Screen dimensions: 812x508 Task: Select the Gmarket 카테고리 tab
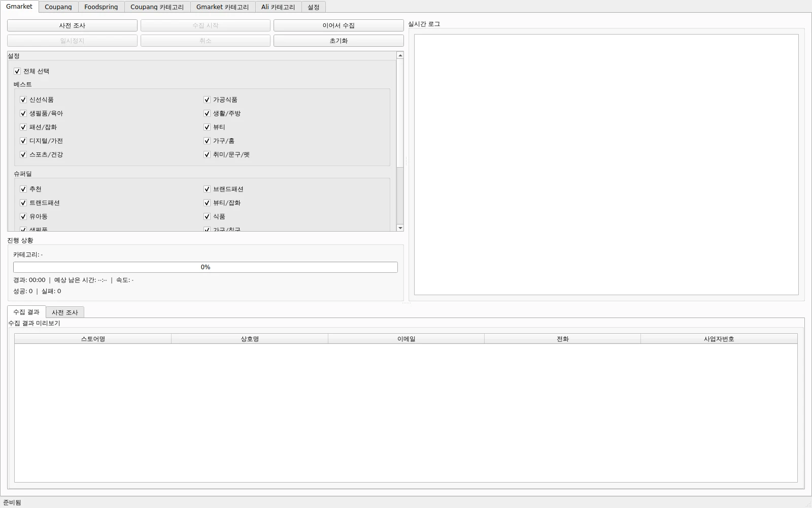pyautogui.click(x=223, y=7)
